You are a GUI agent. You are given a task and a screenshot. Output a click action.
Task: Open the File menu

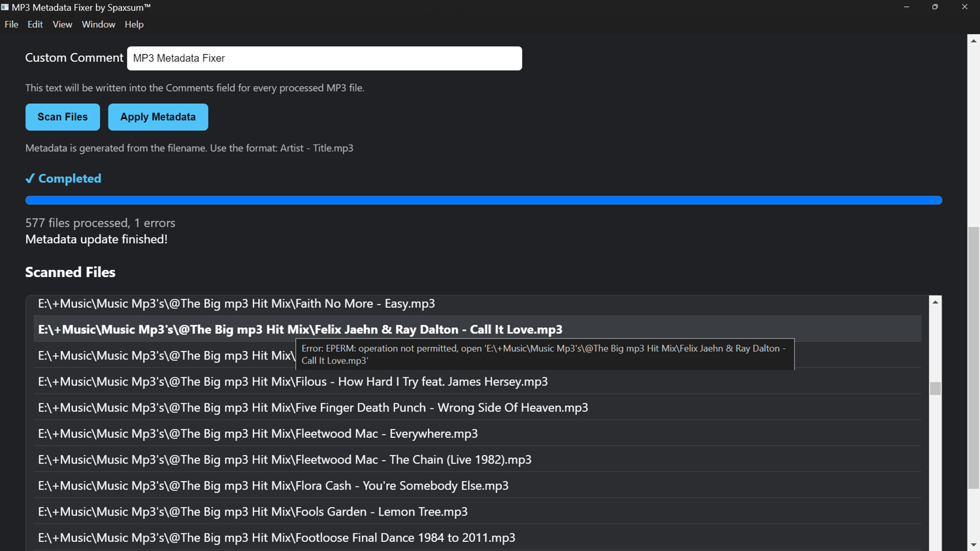click(x=11, y=24)
